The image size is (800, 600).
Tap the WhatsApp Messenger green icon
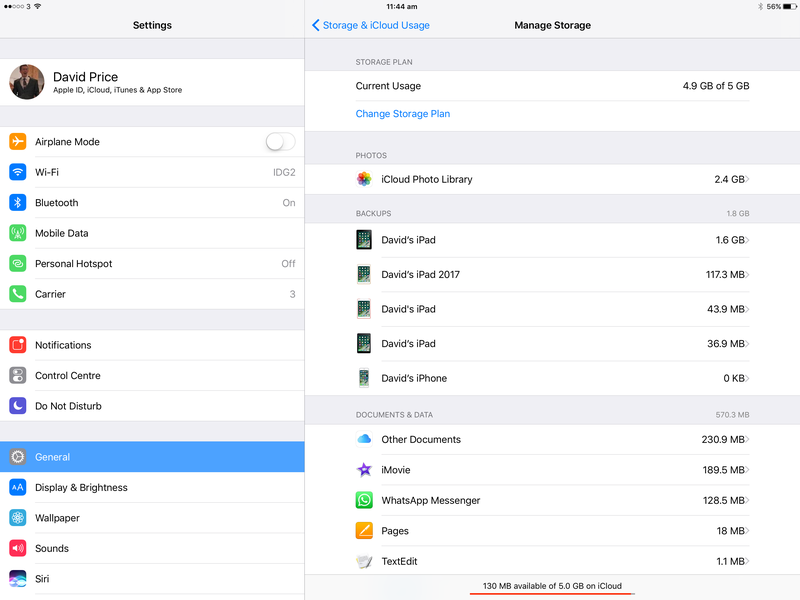364,500
